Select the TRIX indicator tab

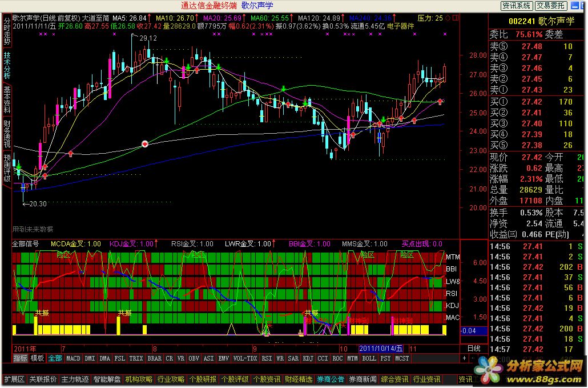click(x=136, y=358)
